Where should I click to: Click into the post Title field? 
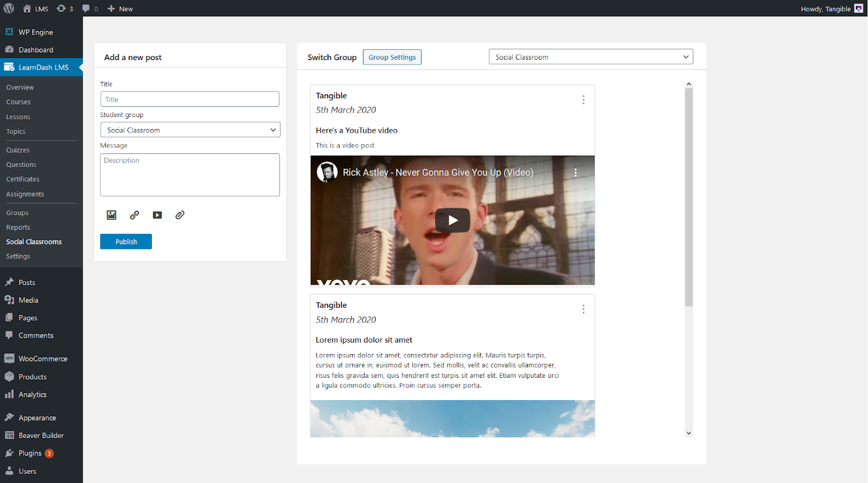(190, 99)
